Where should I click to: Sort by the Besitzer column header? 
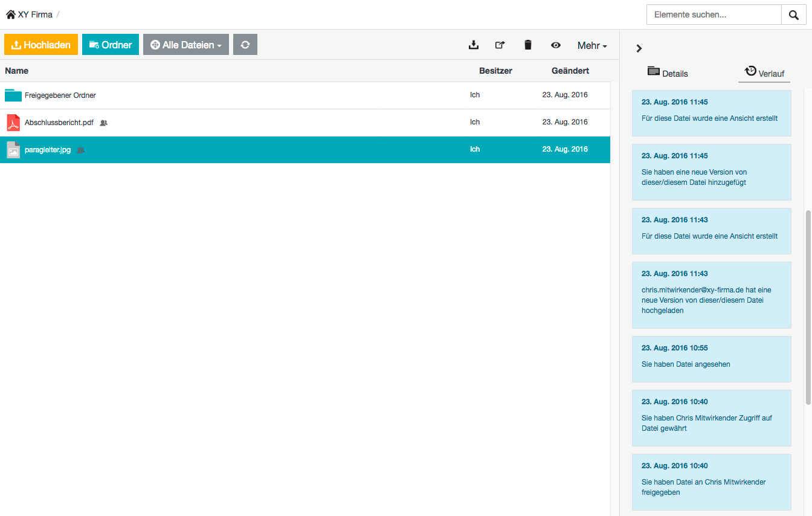(x=495, y=71)
